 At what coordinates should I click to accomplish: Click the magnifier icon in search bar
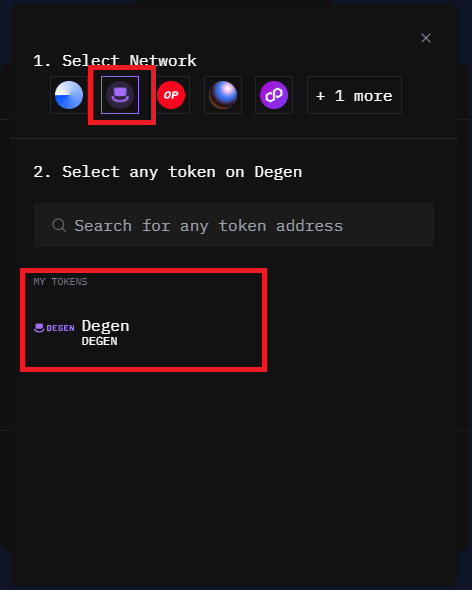[x=59, y=225]
